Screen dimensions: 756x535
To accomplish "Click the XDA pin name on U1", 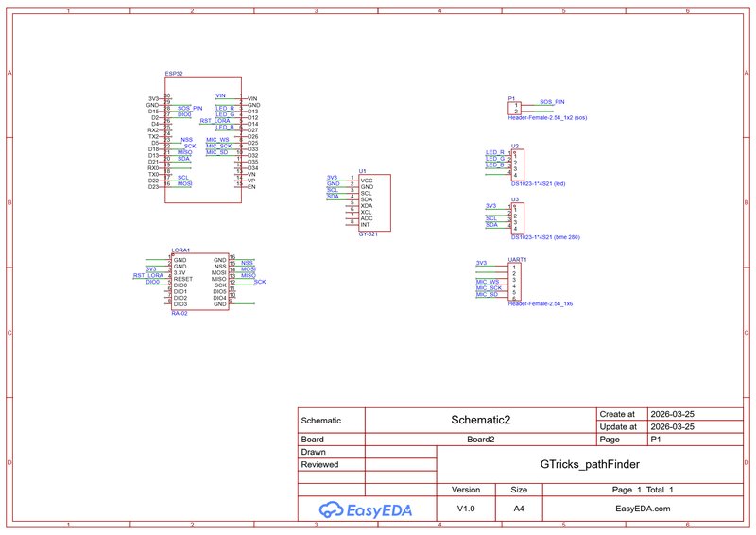I will 367,205.
